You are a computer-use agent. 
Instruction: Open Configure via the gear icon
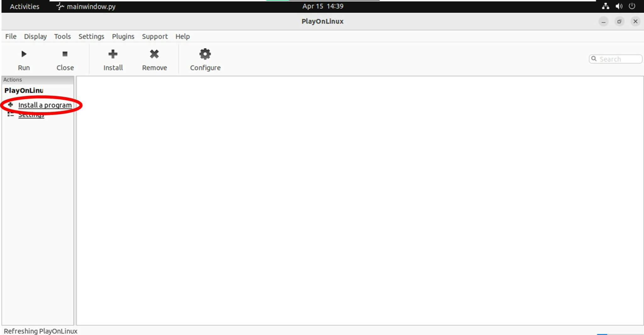click(x=205, y=54)
